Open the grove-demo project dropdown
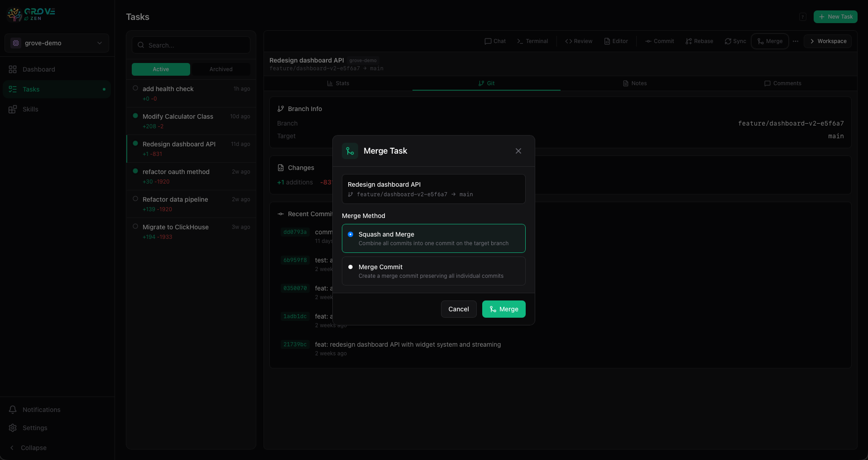Viewport: 868px width, 460px height. click(x=57, y=43)
